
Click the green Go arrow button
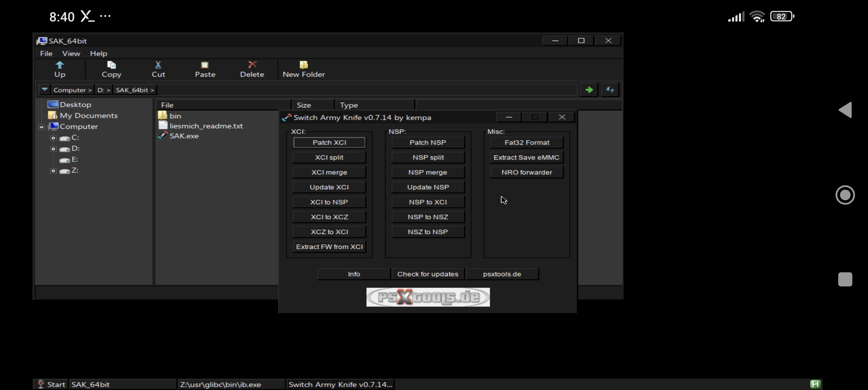pyautogui.click(x=589, y=90)
